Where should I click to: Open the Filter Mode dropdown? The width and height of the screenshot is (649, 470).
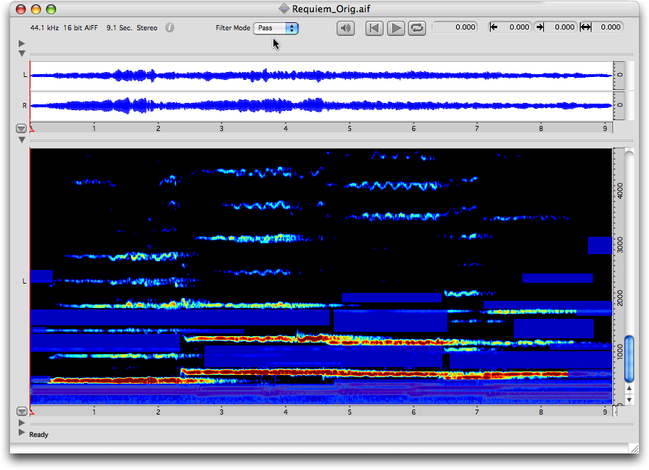coord(276,28)
